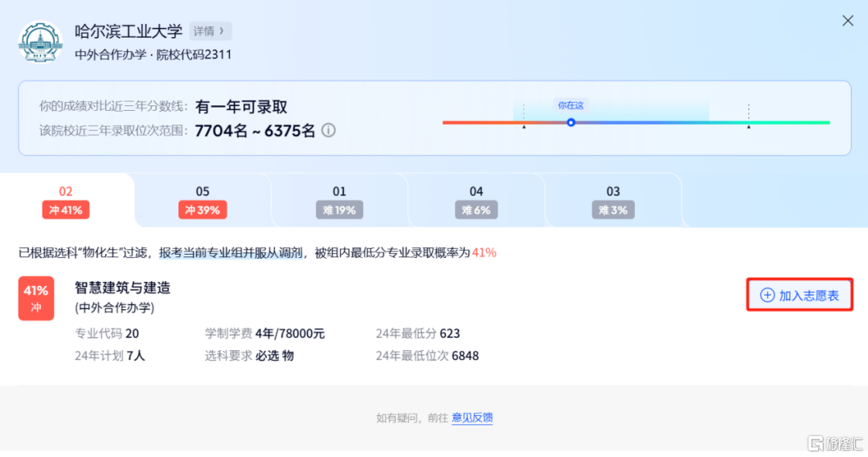Viewport: 868px width, 457px height.
Task: Click the 7704名 ~ 6375名 rank range
Action: click(x=255, y=131)
